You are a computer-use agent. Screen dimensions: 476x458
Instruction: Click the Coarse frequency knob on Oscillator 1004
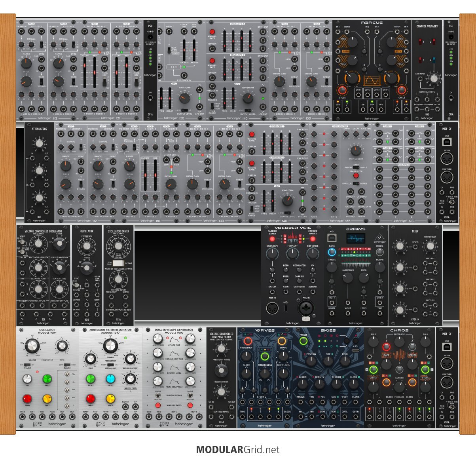click(32, 346)
